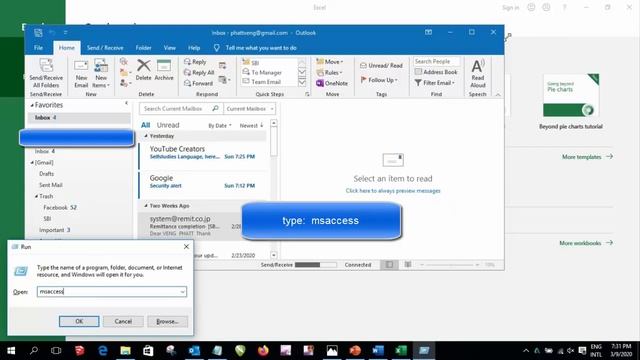Collapse the Favorites section
The width and height of the screenshot is (640, 360).
[x=32, y=105]
